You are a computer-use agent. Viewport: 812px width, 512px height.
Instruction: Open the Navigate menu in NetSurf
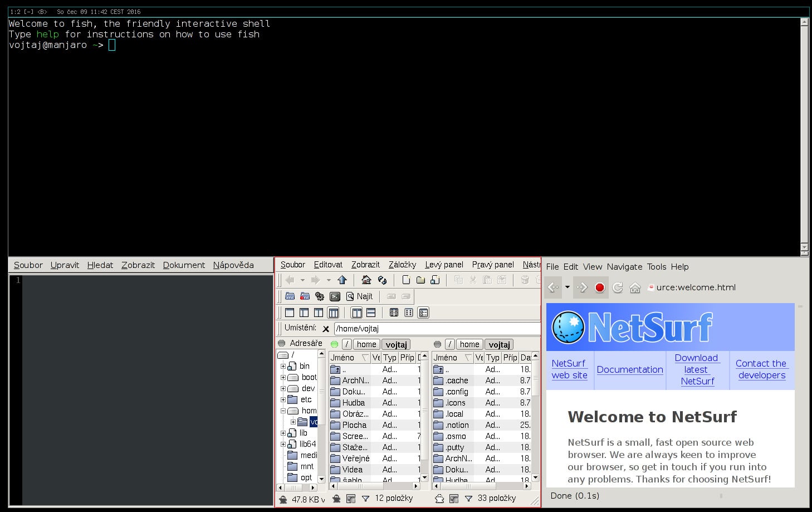624,267
